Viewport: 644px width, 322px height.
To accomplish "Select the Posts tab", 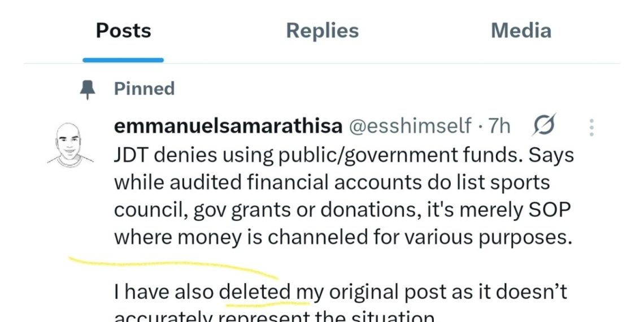I will (x=123, y=31).
